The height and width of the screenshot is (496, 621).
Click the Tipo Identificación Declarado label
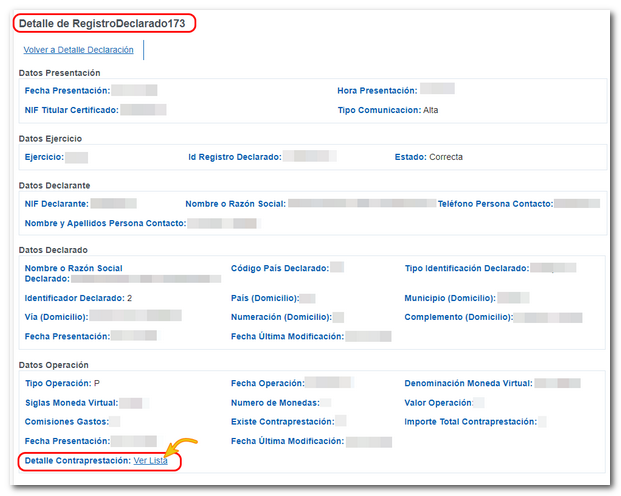point(466,268)
